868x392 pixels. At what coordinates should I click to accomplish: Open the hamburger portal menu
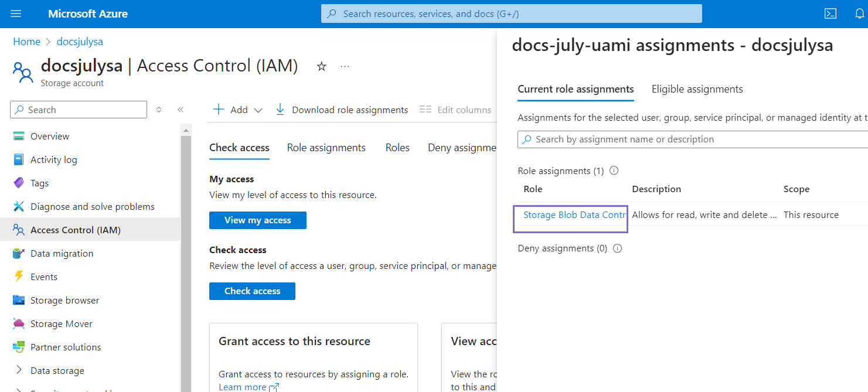[x=16, y=14]
